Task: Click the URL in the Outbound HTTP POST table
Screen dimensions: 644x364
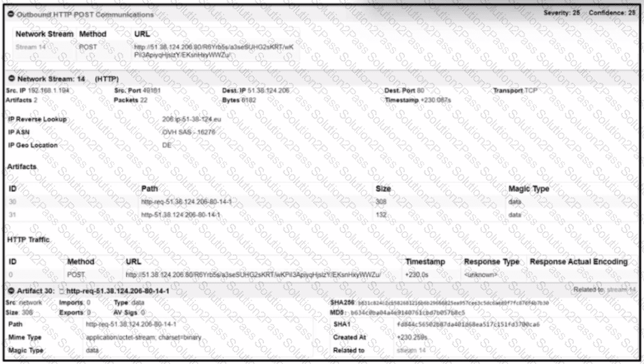Action: point(213,51)
